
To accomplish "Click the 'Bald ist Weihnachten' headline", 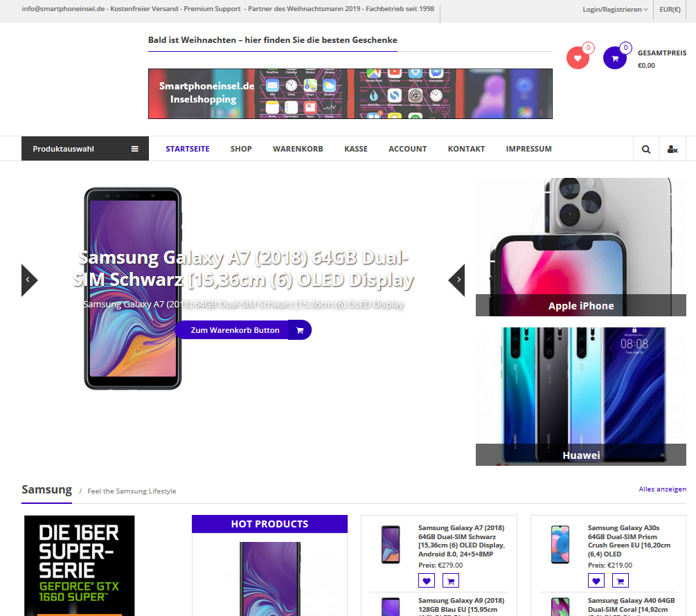I will (273, 40).
